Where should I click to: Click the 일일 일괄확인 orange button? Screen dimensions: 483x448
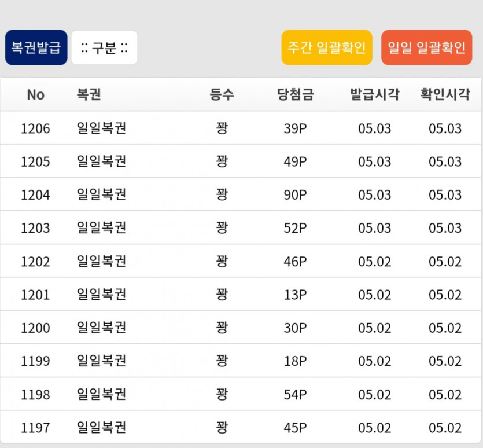click(x=426, y=47)
